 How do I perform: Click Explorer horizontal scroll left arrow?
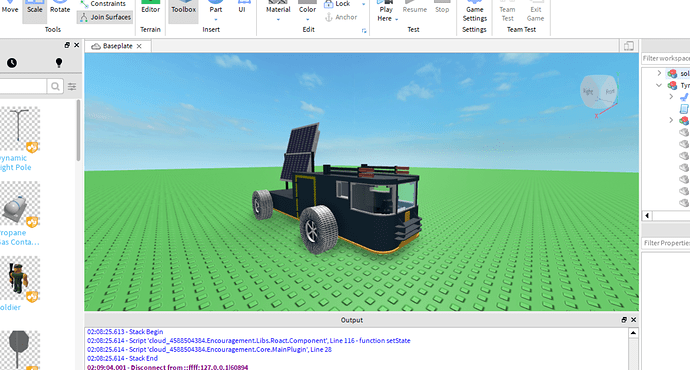pyautogui.click(x=647, y=216)
